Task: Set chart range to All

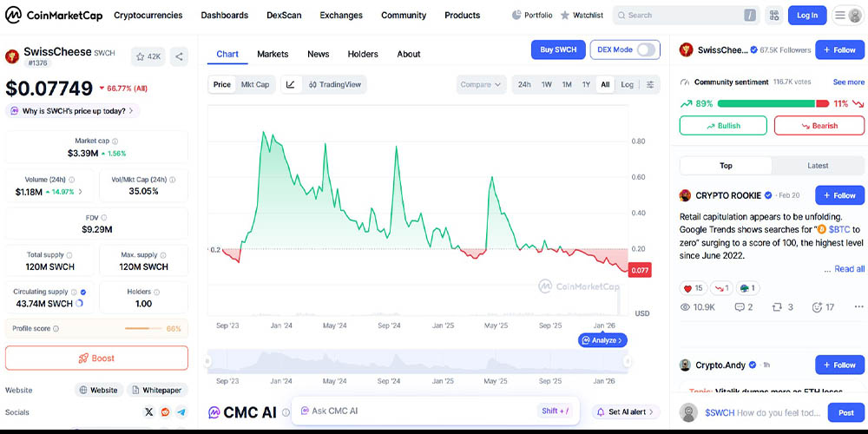Action: [x=605, y=85]
